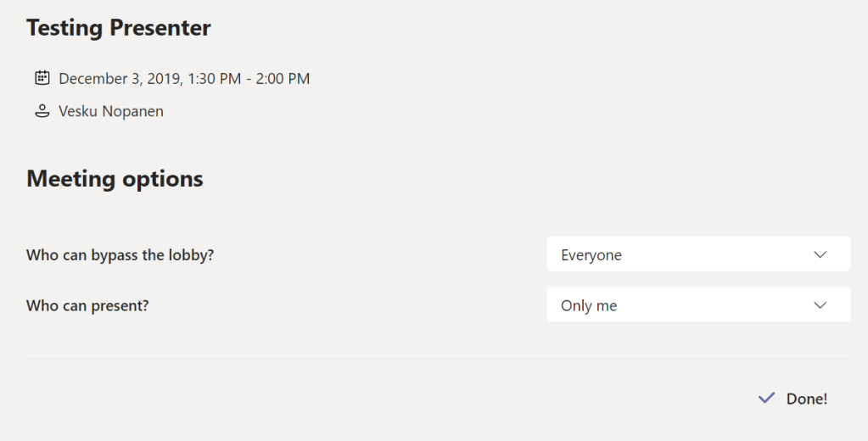Click the empty area left of Done!
Screen dimensions: 868x441
tap(382, 399)
